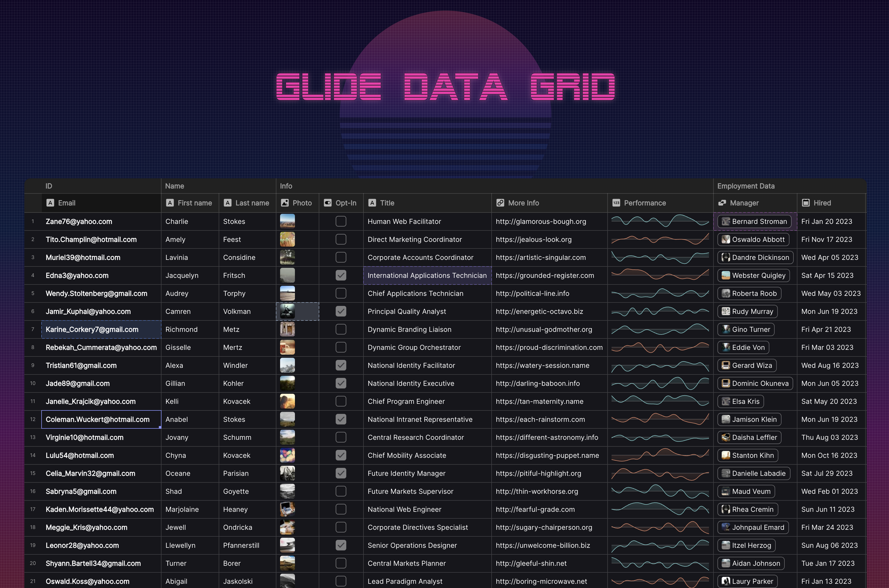This screenshot has width=889, height=588.
Task: Toggle the Opt-In checkbox for Chyna Kovacek
Action: (x=341, y=455)
